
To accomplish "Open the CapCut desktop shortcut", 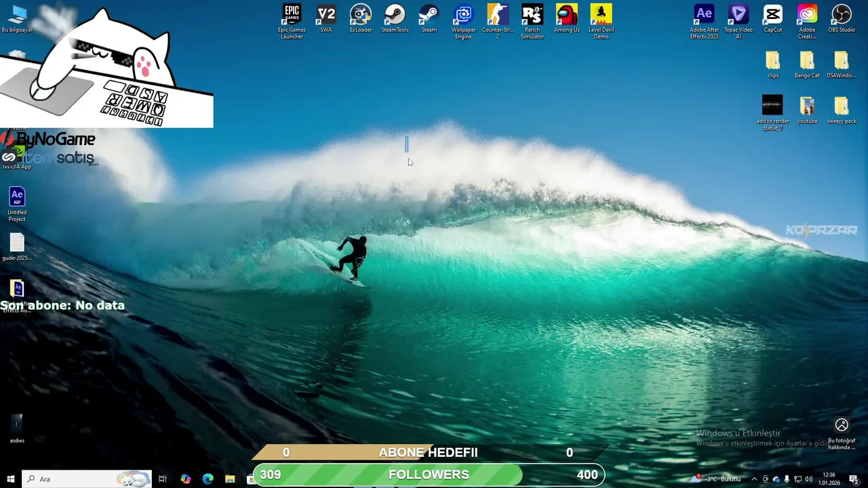I will (773, 19).
